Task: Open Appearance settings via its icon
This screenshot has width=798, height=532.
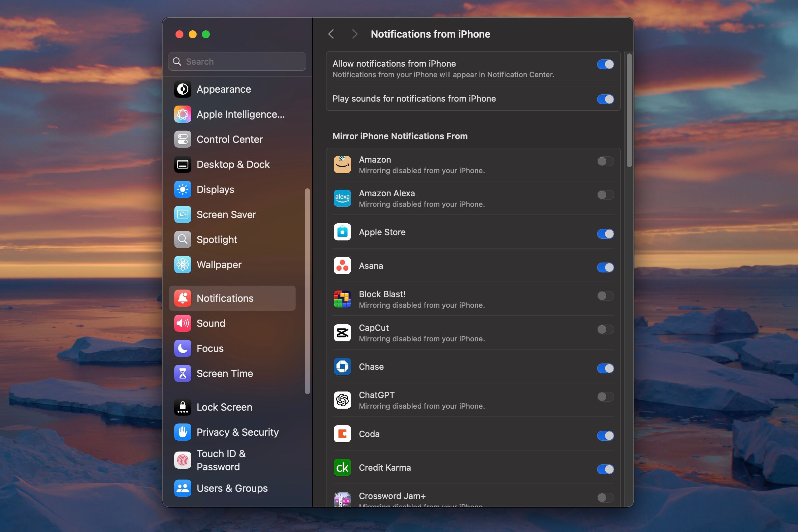Action: point(182,89)
